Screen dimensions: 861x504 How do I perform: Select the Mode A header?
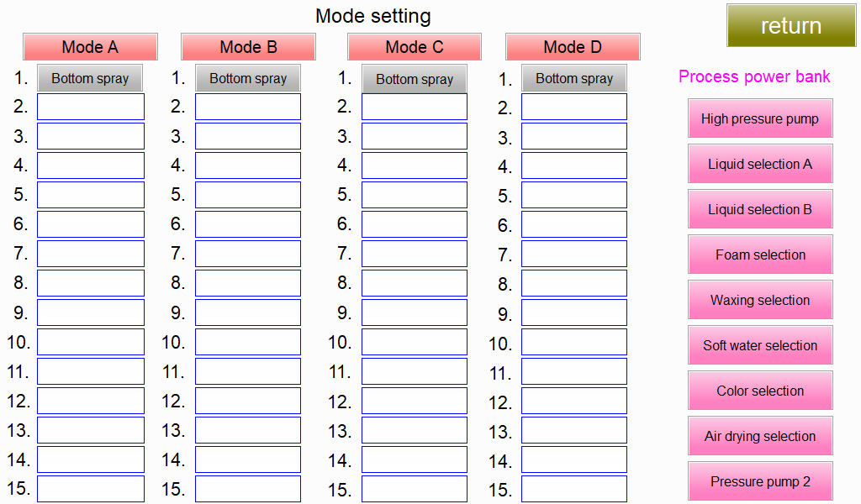point(90,47)
